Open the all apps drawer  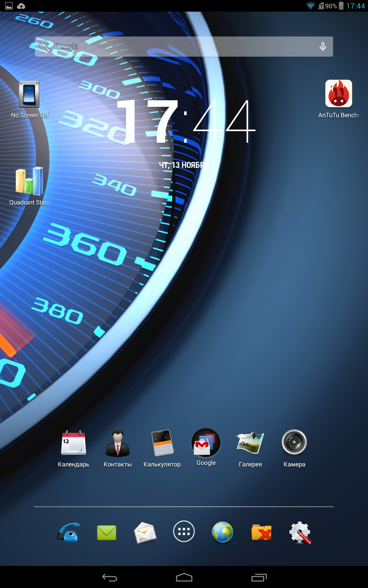pyautogui.click(x=184, y=531)
